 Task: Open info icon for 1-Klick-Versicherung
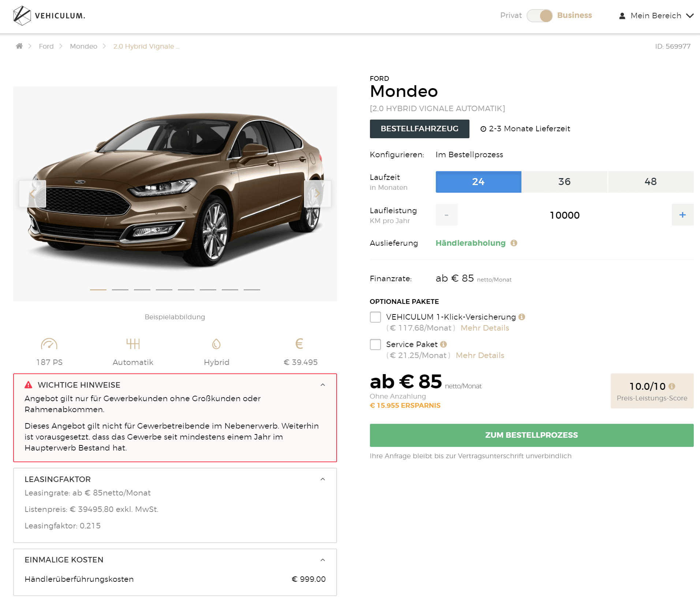coord(522,317)
